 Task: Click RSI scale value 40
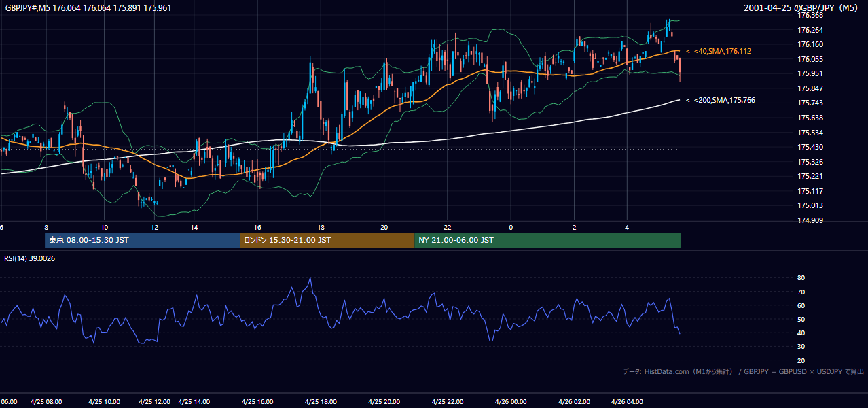pyautogui.click(x=801, y=333)
